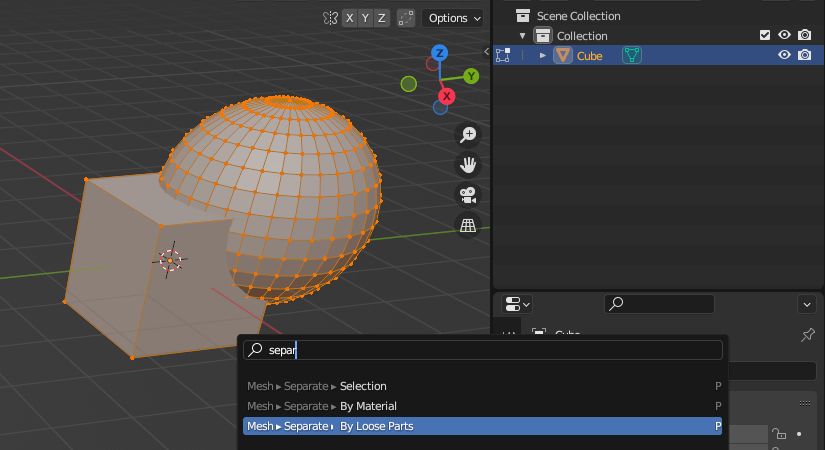Choose Separate Selection result
This screenshot has width=825, height=450.
pyautogui.click(x=482, y=386)
